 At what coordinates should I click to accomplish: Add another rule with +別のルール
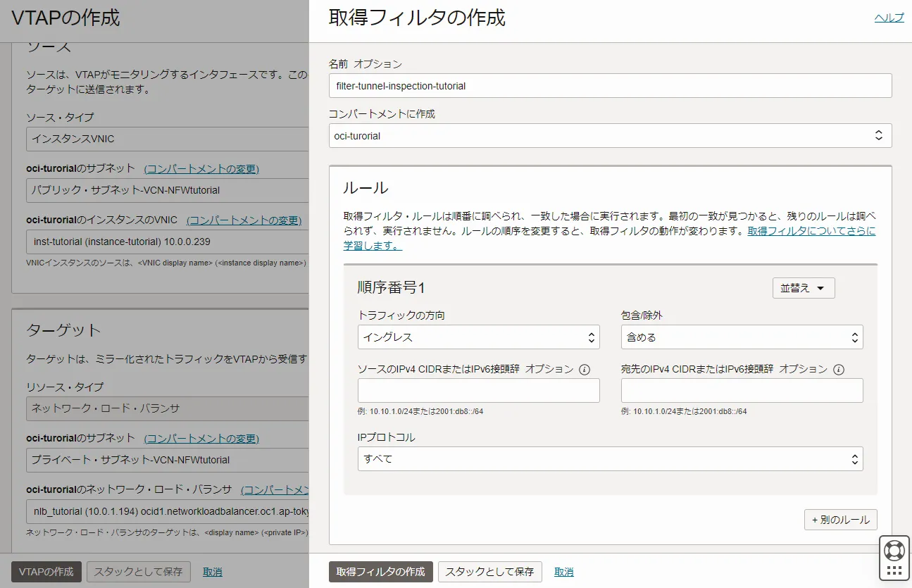[840, 519]
